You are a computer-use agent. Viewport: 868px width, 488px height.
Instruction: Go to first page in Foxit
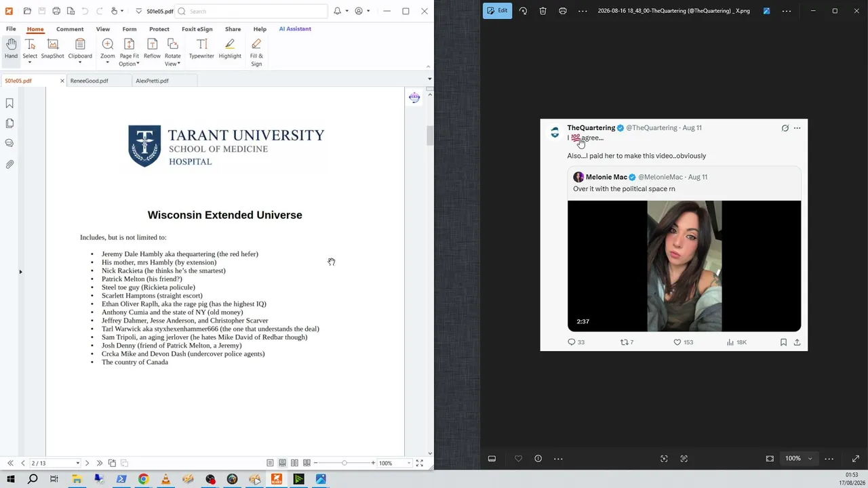click(10, 463)
